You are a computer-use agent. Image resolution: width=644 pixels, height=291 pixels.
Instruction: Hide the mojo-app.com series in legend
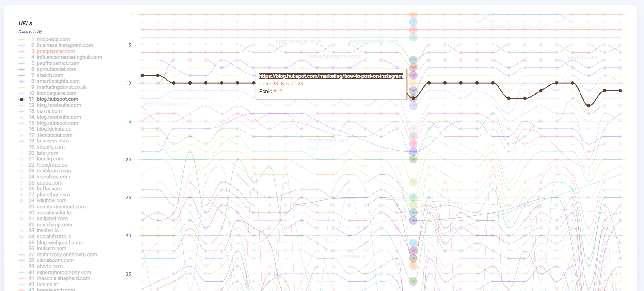pyautogui.click(x=44, y=39)
